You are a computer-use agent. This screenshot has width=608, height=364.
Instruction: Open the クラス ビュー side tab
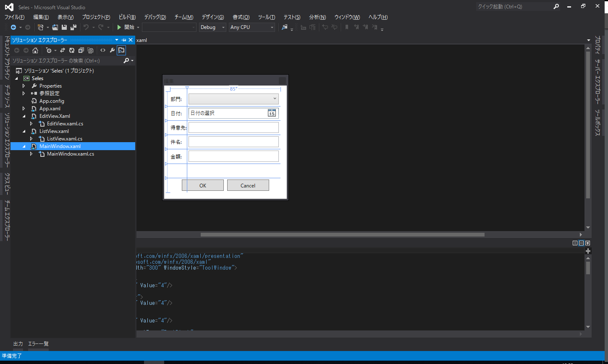point(7,184)
